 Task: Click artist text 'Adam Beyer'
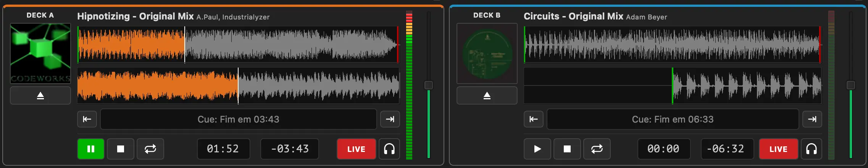click(647, 17)
